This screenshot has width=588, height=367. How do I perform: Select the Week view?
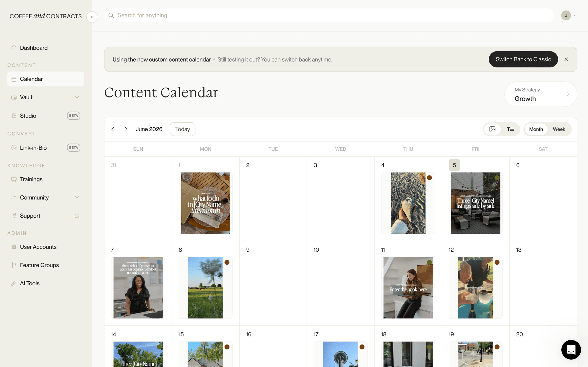coord(559,129)
